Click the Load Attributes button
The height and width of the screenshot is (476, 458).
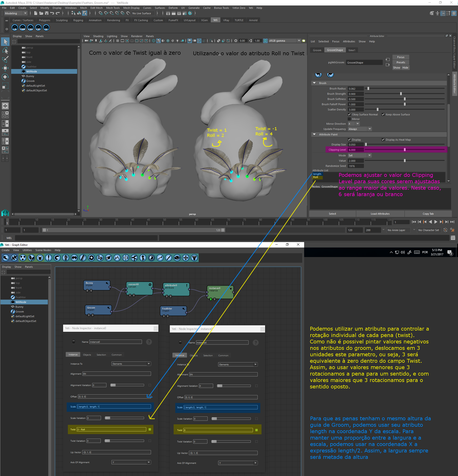coord(380,214)
